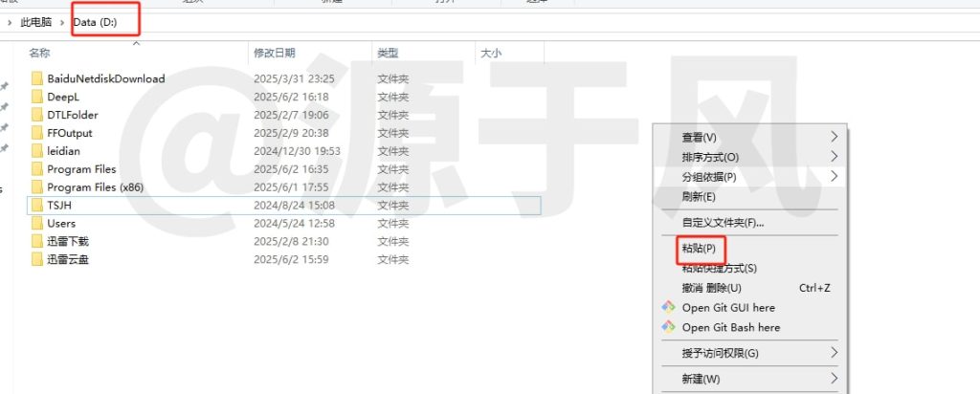Click Data (D:) in the address bar
This screenshot has width=980, height=394.
95,23
